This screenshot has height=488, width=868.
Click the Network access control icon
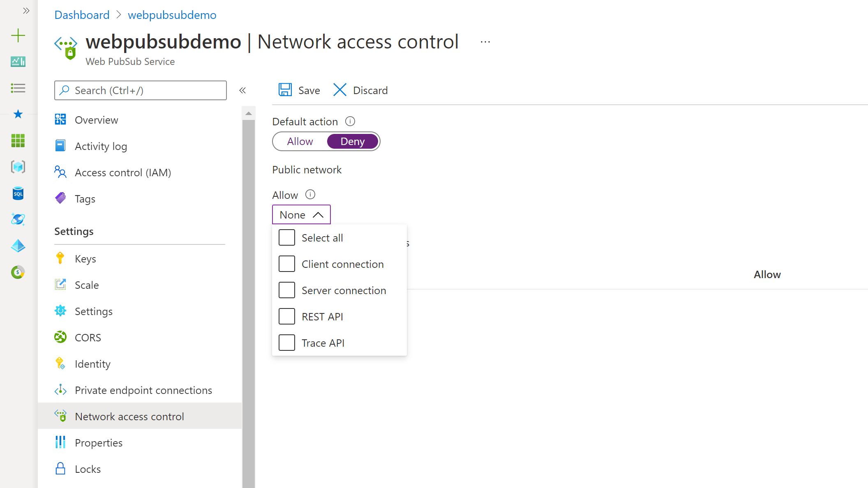click(x=60, y=416)
